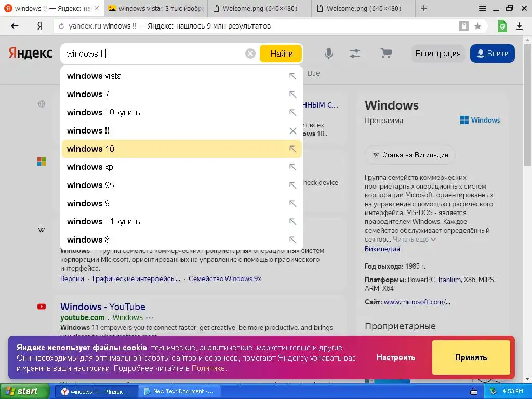The image size is (532, 399).
Task: Open the green Protect shield icon
Action: point(502,26)
